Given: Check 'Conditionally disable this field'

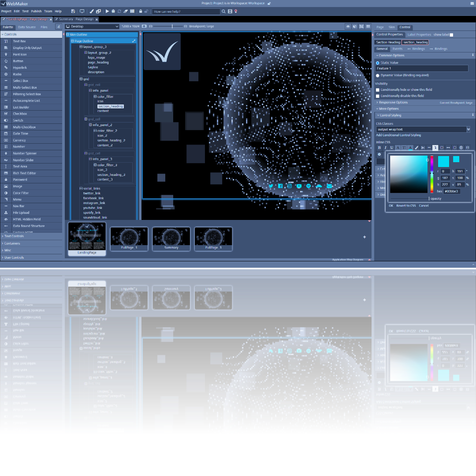Looking at the screenshot, I should tap(378, 96).
